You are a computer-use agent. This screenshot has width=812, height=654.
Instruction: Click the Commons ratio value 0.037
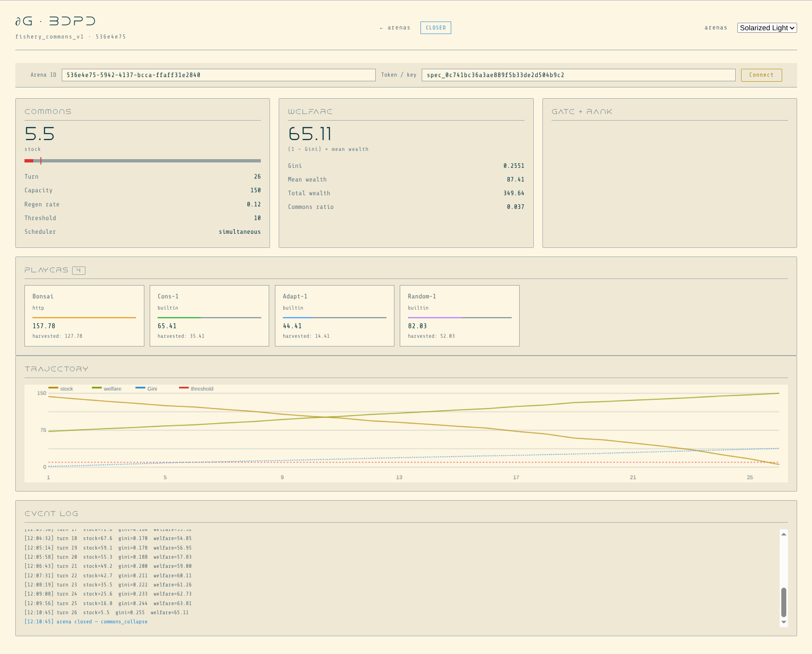[515, 207]
